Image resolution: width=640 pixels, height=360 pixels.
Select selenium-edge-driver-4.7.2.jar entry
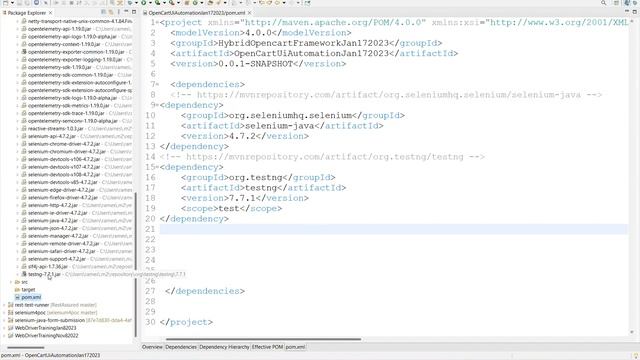[61, 190]
